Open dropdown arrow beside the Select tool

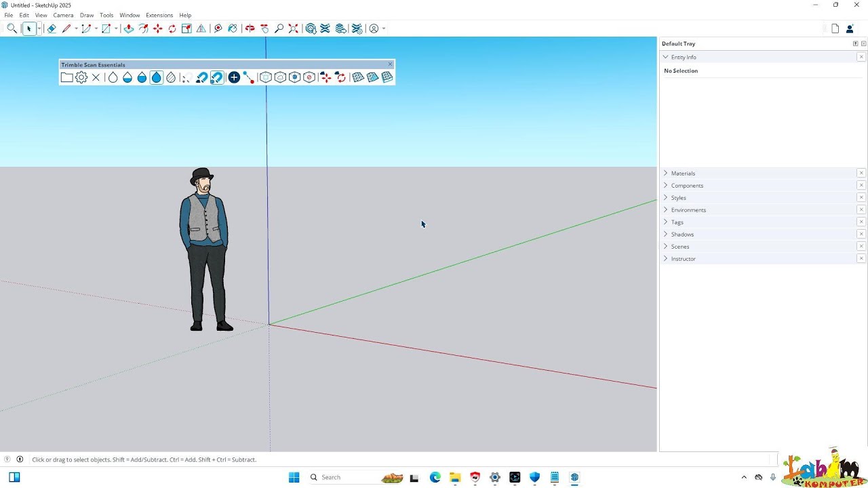pos(39,28)
